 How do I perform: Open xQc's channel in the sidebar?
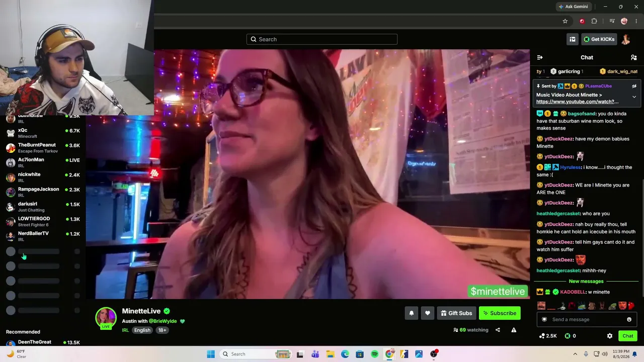[43, 133]
